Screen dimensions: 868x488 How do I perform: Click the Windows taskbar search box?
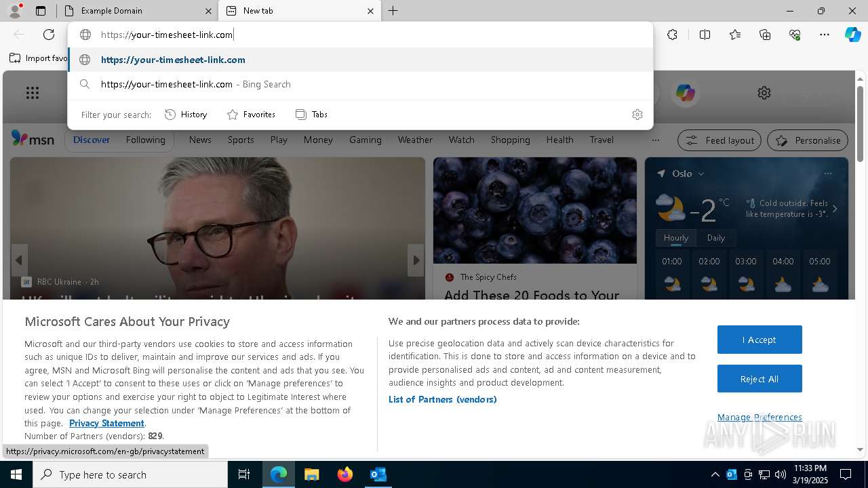(x=130, y=474)
